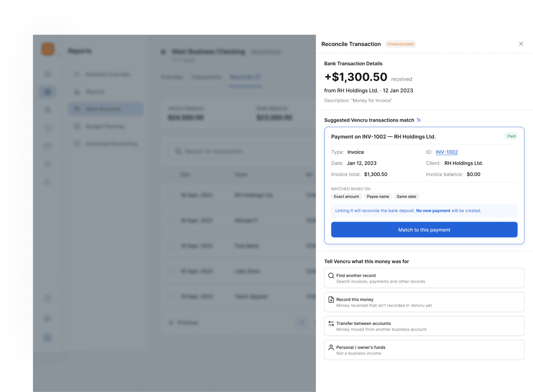Click the invoice balance "$0.00"

(x=474, y=174)
